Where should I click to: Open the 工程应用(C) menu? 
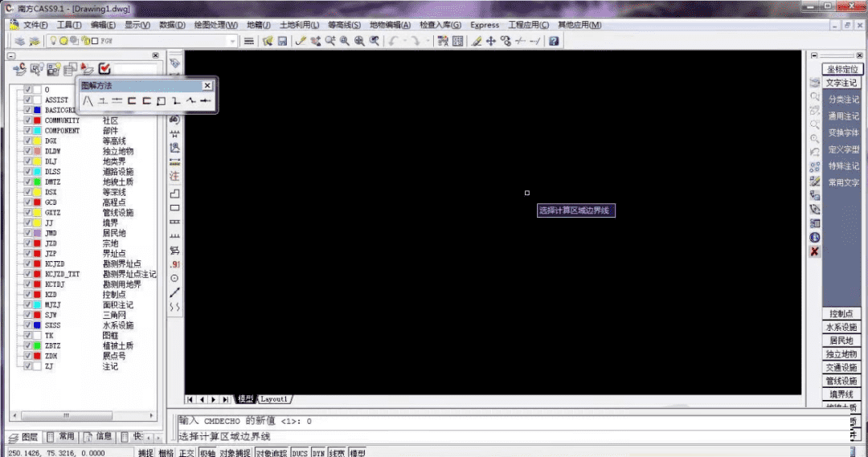(529, 25)
